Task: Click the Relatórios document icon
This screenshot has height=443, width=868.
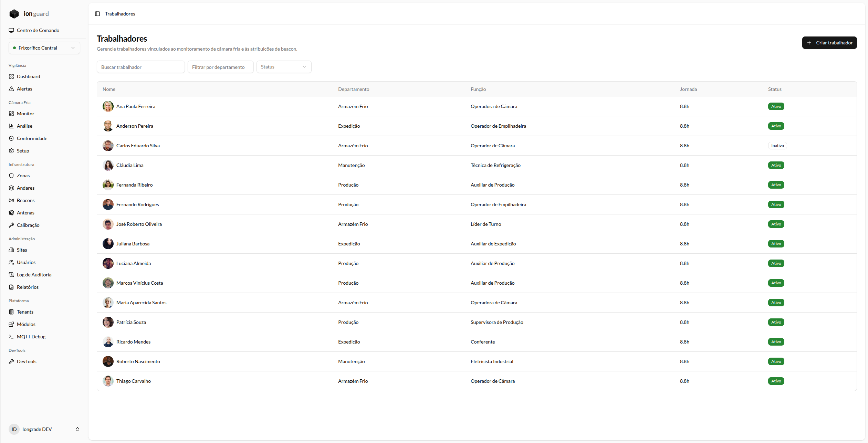Action: tap(11, 287)
